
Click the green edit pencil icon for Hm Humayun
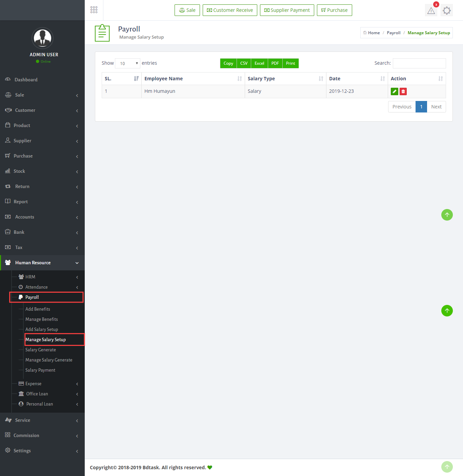point(394,91)
